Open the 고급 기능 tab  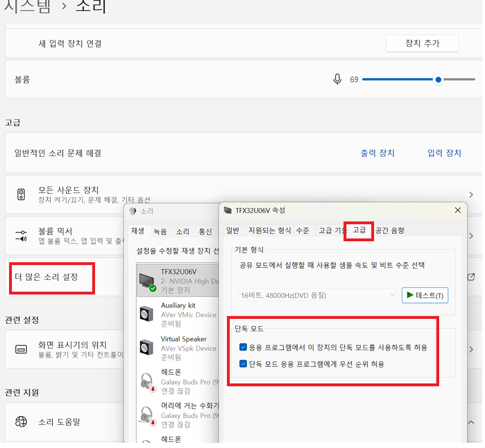pyautogui.click(x=332, y=232)
